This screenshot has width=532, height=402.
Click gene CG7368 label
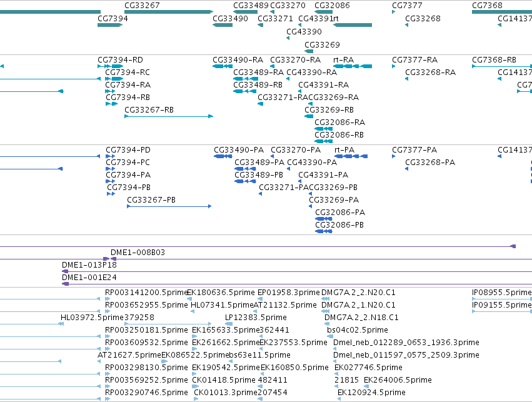487,6
